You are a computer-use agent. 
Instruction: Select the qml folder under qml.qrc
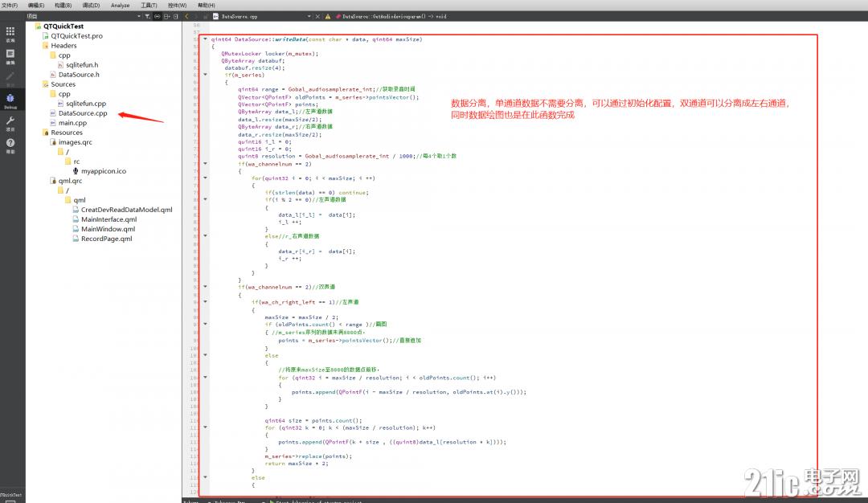(79, 200)
